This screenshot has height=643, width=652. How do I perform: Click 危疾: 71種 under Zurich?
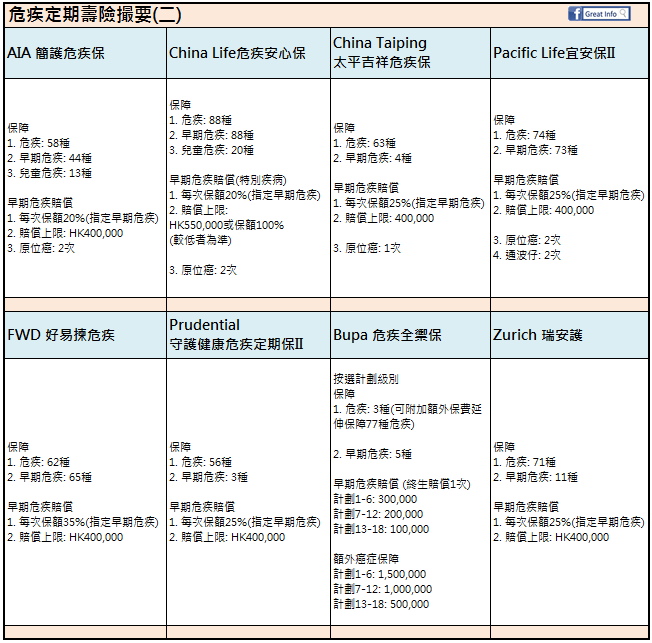point(525,462)
